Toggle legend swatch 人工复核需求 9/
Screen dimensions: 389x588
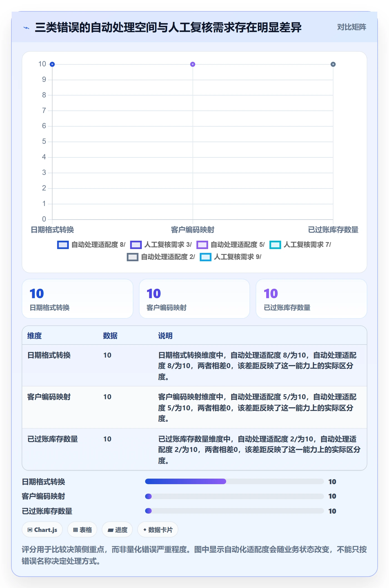point(206,257)
